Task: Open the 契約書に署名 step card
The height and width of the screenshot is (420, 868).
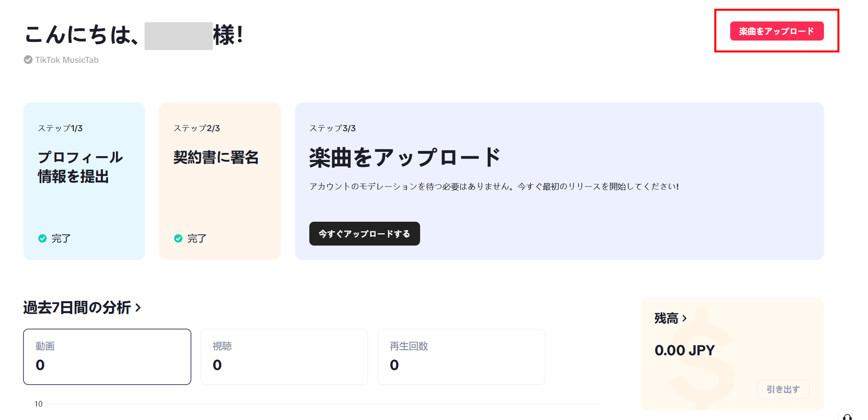Action: 220,181
